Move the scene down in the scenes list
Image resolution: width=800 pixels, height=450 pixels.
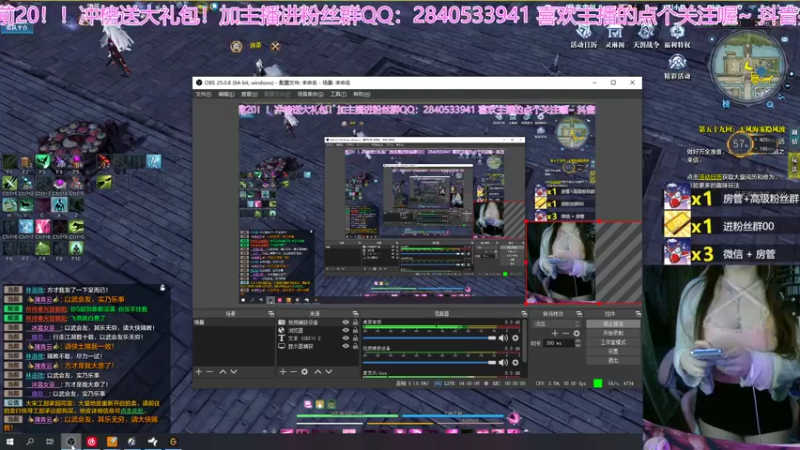234,372
